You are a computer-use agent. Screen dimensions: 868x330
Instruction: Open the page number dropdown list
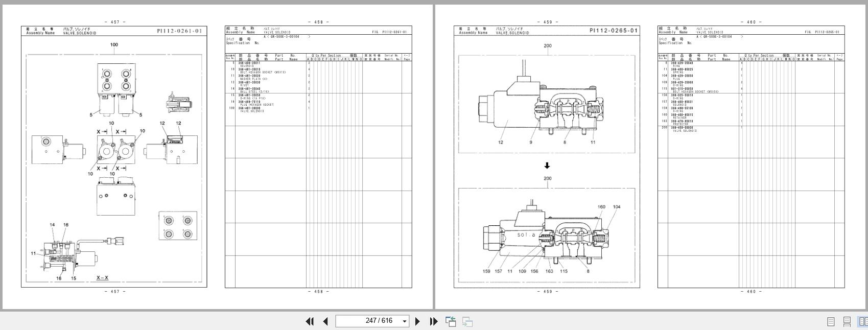point(405,321)
